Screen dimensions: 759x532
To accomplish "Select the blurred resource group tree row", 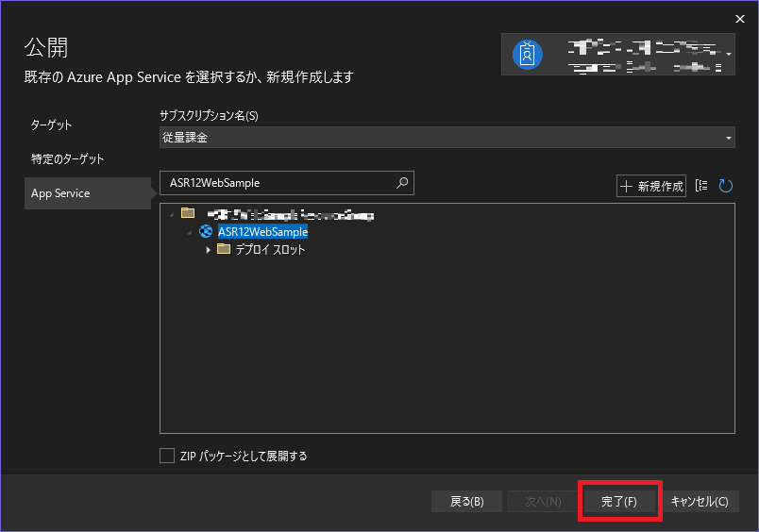I will pos(291,214).
